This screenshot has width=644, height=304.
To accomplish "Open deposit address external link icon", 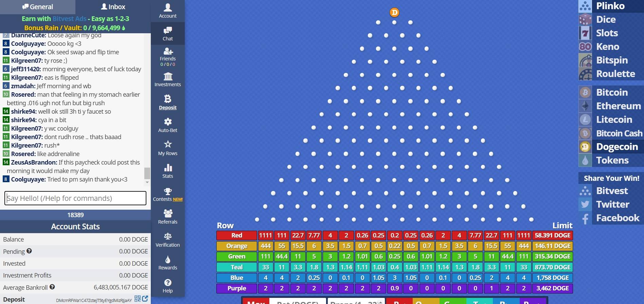I will (x=145, y=299).
